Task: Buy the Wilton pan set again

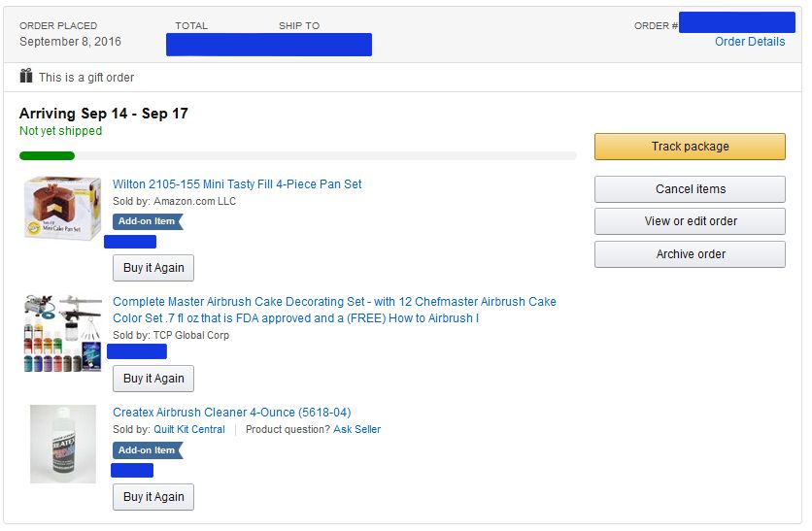Action: point(153,268)
